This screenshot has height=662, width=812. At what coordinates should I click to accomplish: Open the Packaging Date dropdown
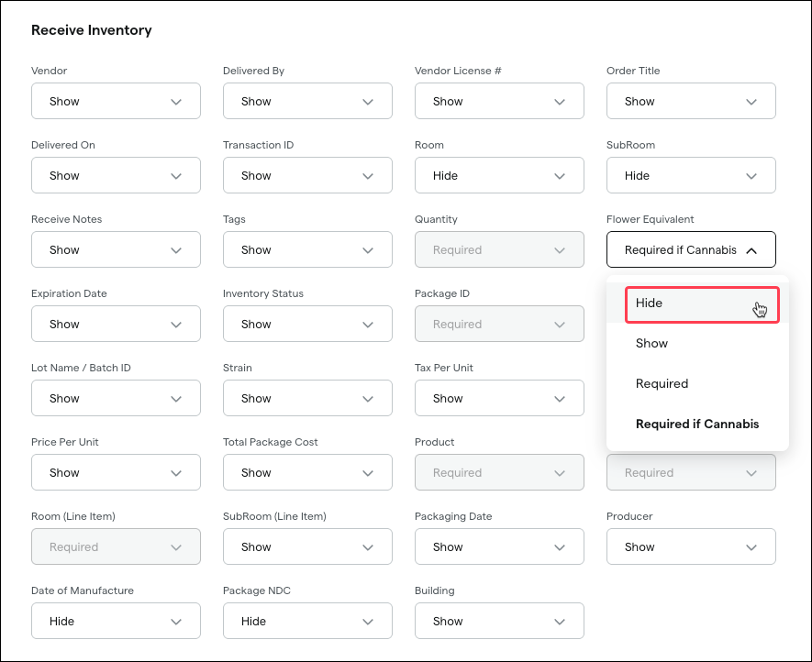tap(499, 546)
